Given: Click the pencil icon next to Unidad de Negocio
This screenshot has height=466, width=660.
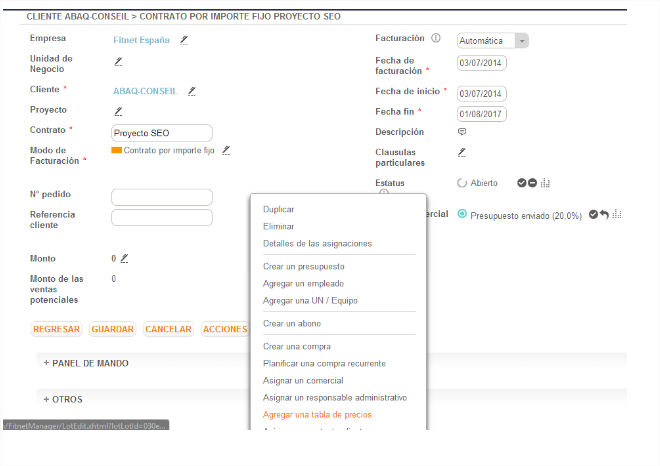Looking at the screenshot, I should (x=117, y=61).
